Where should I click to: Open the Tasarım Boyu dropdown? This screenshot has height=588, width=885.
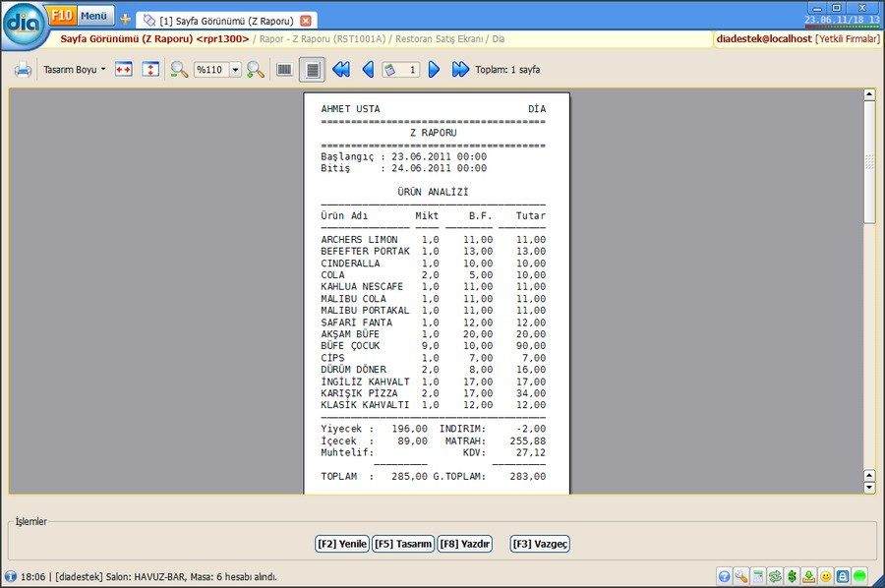click(x=75, y=70)
